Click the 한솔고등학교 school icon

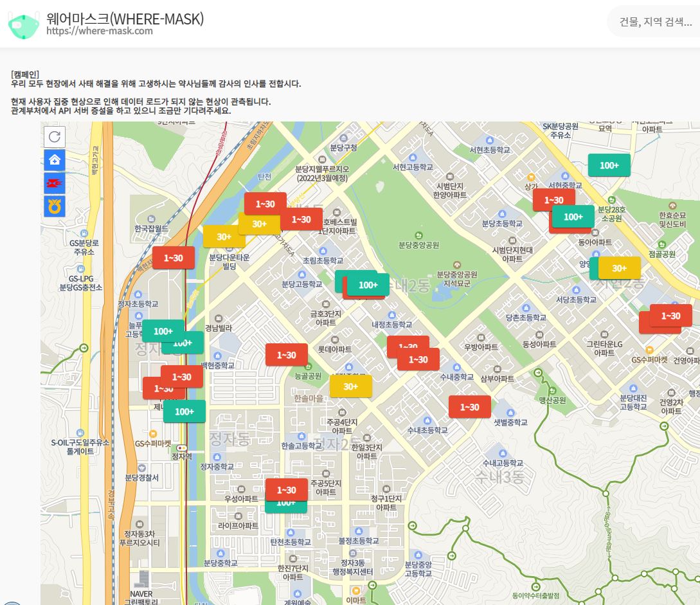click(x=301, y=436)
